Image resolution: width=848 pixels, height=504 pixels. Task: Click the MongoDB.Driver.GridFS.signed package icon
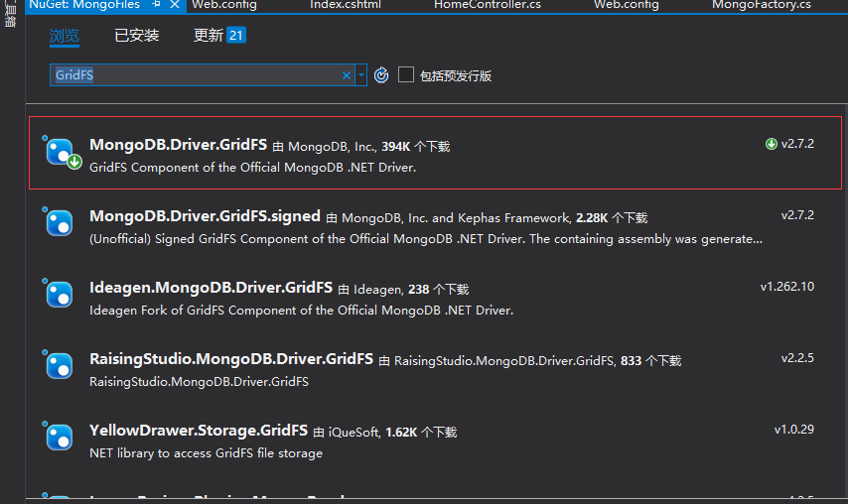click(60, 223)
